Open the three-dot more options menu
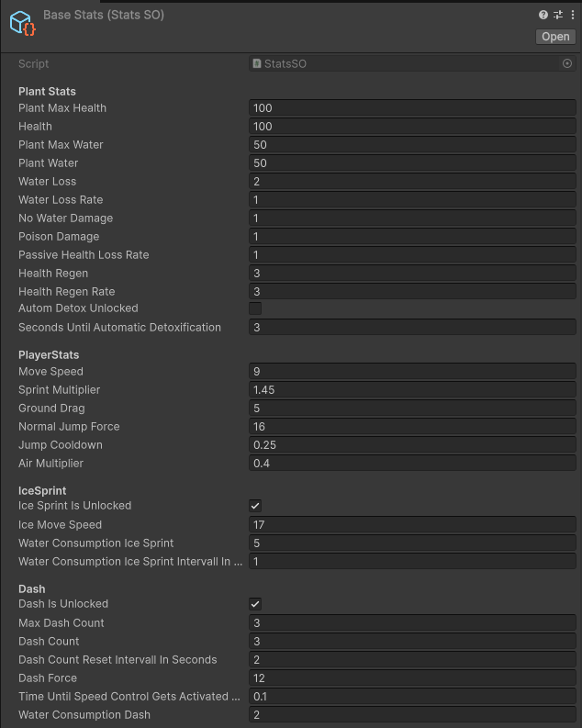The width and height of the screenshot is (582, 728). pyautogui.click(x=572, y=15)
